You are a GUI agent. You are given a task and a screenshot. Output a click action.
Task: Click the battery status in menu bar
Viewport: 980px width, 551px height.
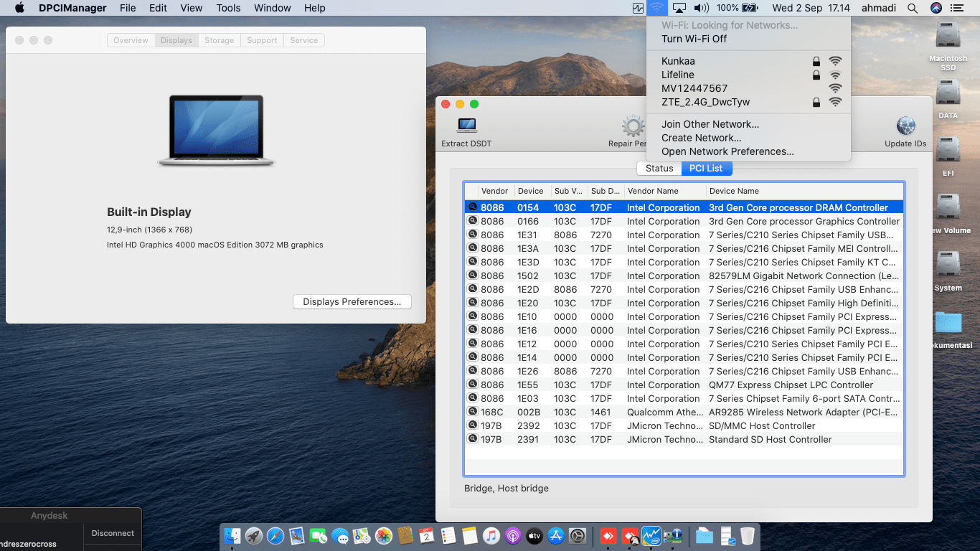point(738,8)
